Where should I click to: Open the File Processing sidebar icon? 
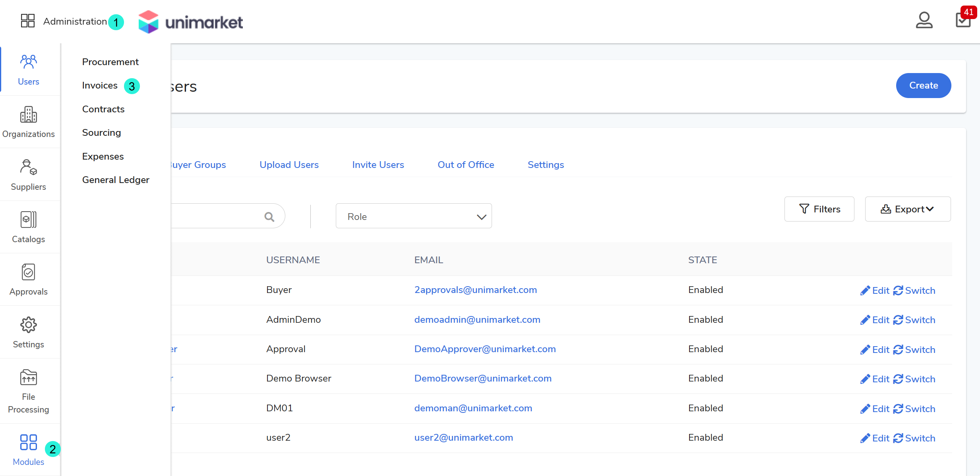coord(28,378)
